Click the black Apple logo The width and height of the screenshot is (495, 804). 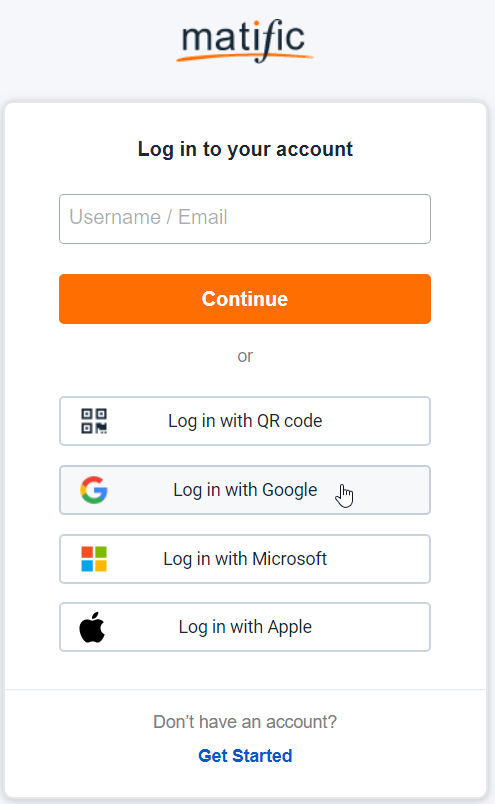coord(92,627)
